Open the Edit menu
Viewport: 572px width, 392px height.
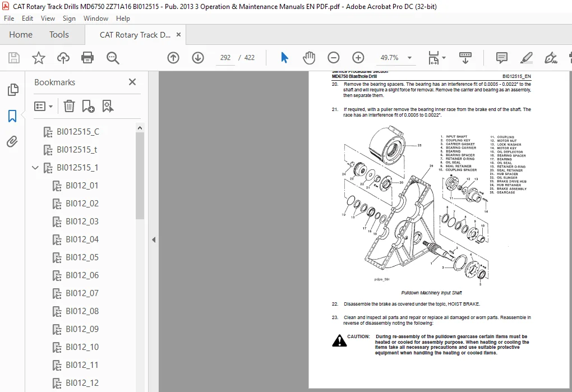tap(27, 19)
